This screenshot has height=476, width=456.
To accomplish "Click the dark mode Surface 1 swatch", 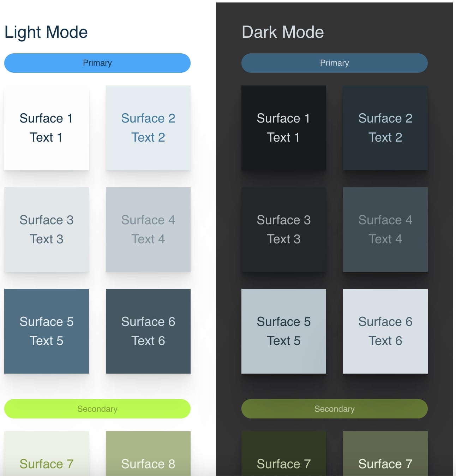I will tap(284, 128).
